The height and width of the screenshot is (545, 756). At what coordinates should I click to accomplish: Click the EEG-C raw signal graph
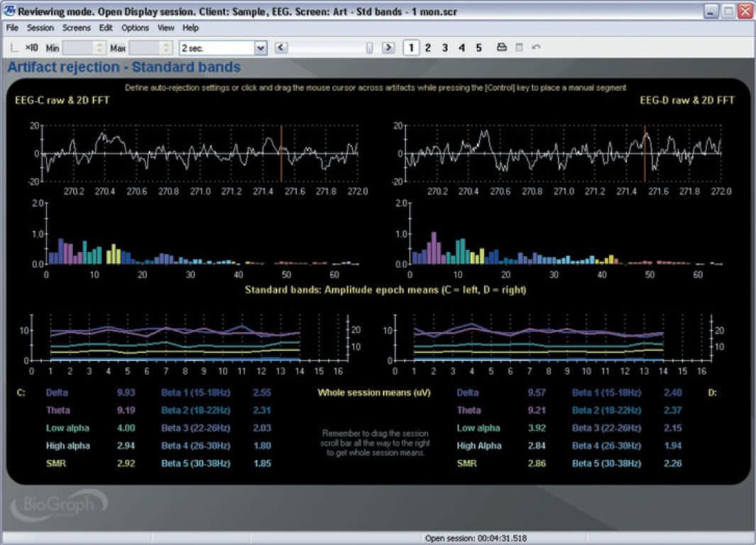pyautogui.click(x=200, y=154)
